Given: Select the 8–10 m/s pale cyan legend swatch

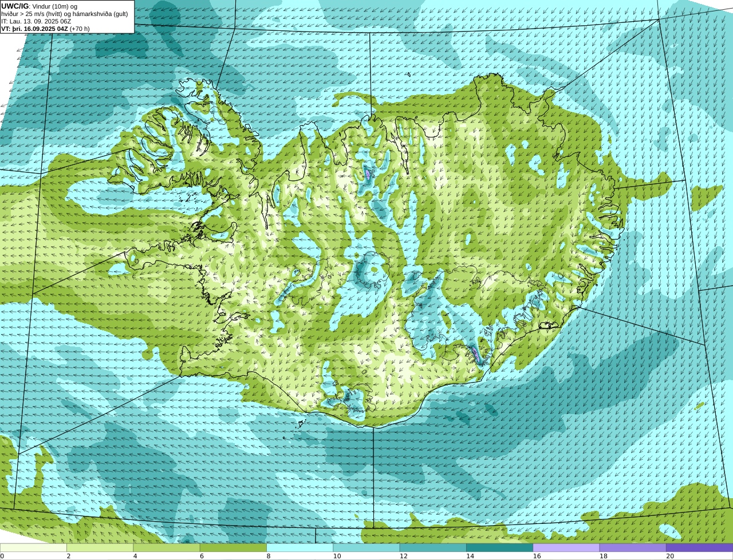Looking at the screenshot, I should coord(299,547).
